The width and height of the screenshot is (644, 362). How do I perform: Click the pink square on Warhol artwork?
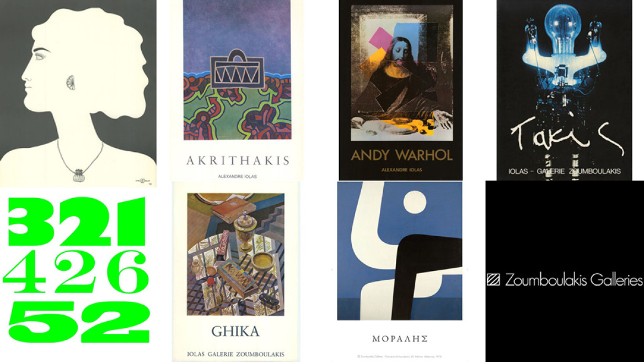pos(381,38)
